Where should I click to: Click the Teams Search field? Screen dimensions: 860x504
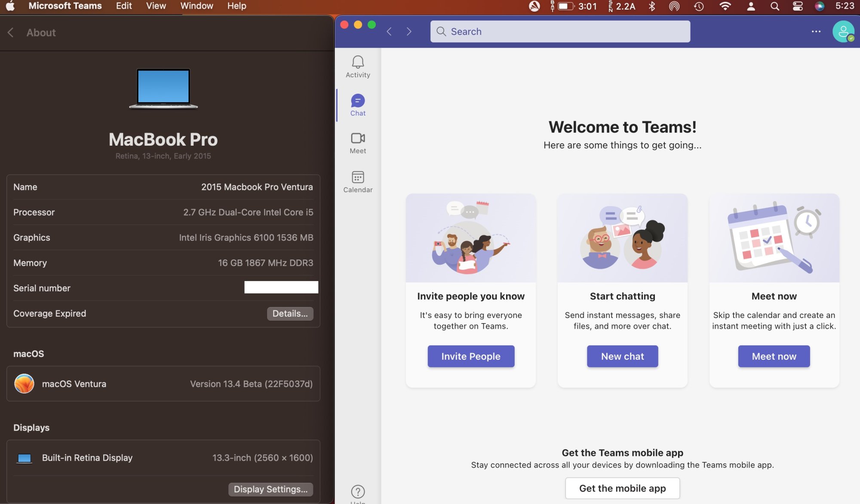tap(560, 31)
